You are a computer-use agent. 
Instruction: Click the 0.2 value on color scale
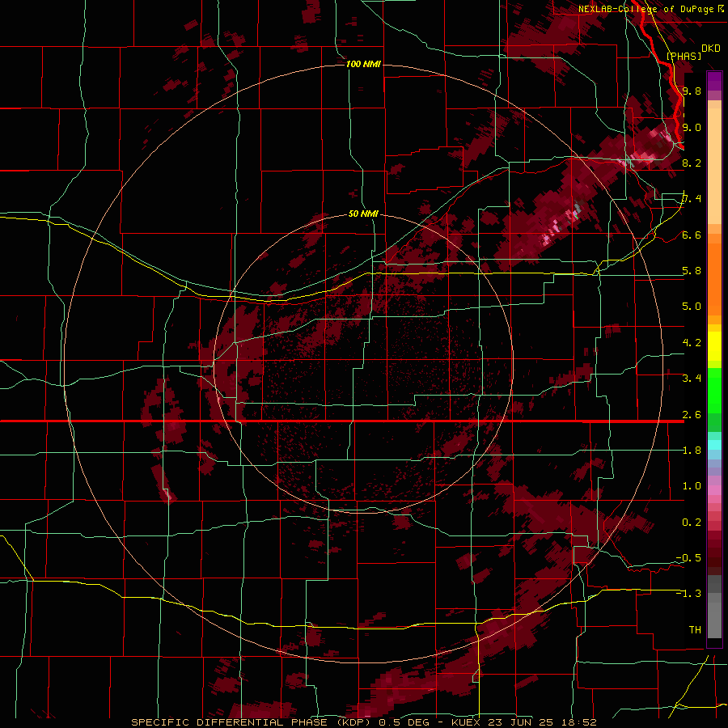point(692,523)
